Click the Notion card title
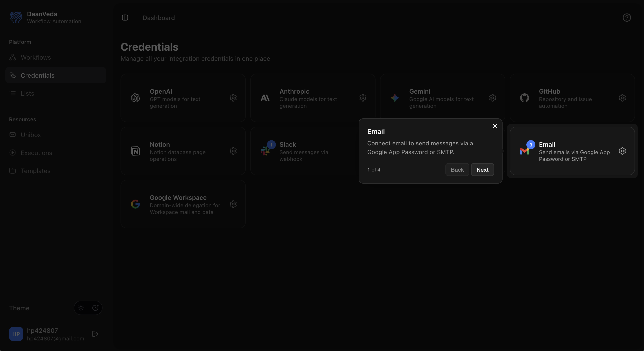Image resolution: width=644 pixels, height=351 pixels. pos(160,144)
